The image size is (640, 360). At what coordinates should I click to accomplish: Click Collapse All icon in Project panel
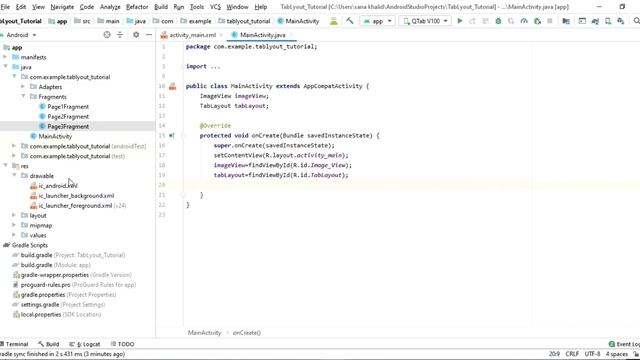click(120, 35)
